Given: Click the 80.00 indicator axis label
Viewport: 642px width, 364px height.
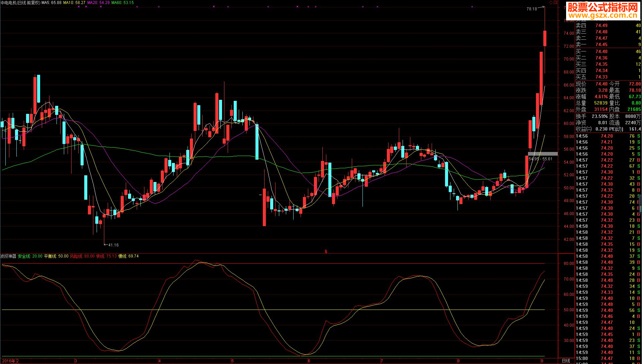Looking at the screenshot, I should point(569,263).
